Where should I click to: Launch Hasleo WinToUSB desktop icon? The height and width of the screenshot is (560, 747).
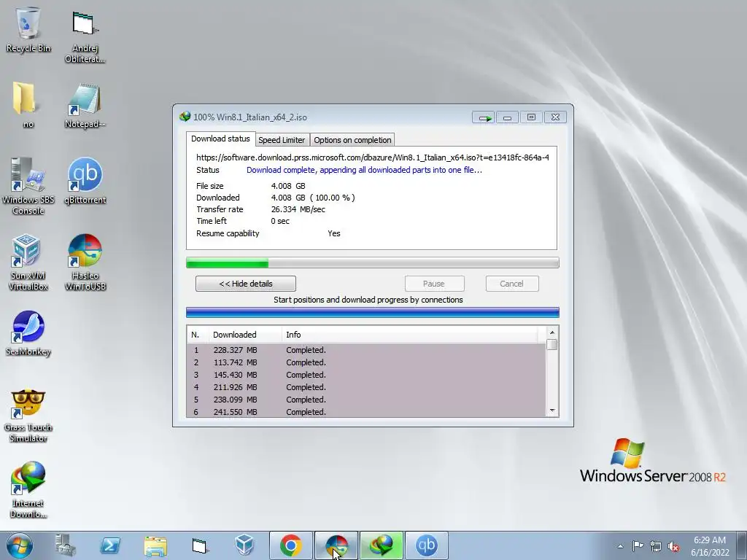pos(85,262)
